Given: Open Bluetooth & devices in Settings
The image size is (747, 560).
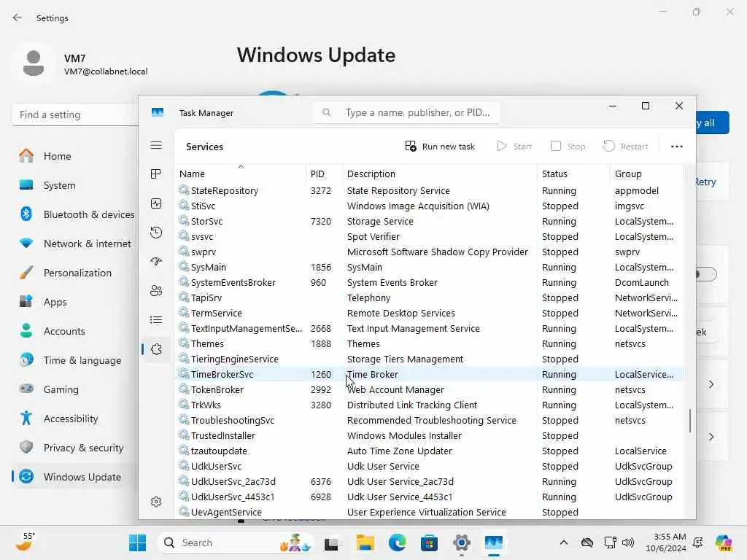Looking at the screenshot, I should tap(74, 215).
